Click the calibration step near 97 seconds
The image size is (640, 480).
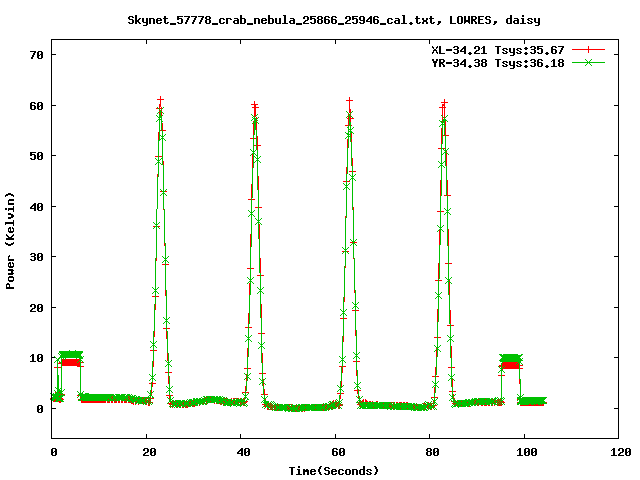coord(511,362)
